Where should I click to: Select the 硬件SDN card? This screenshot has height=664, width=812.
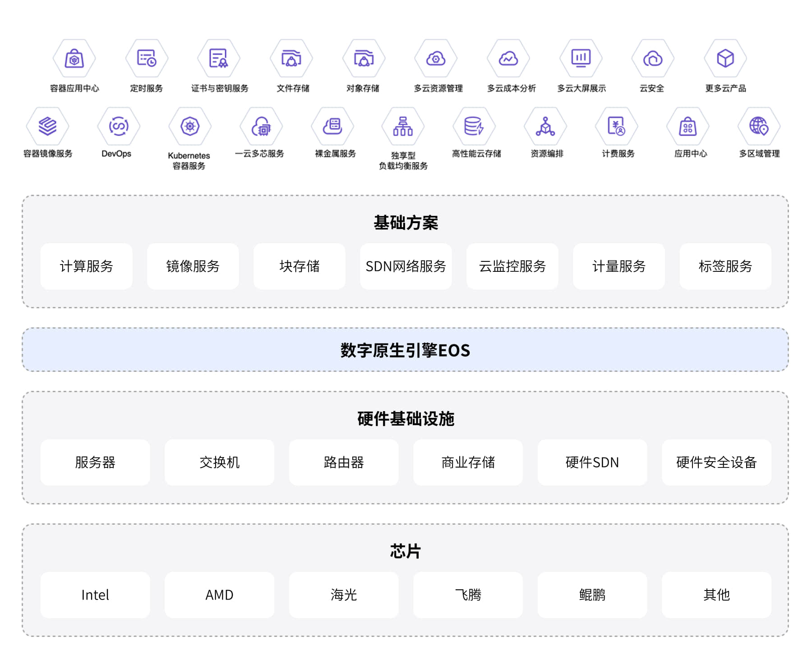click(x=592, y=463)
